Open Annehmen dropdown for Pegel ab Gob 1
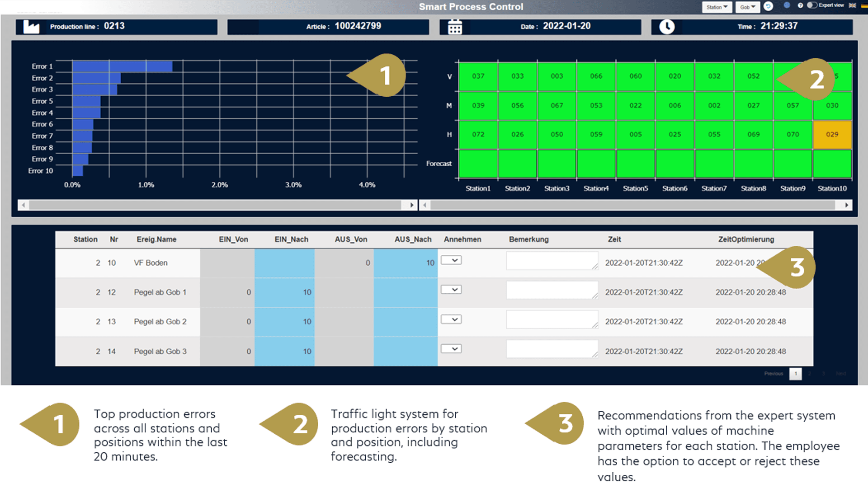The image size is (868, 488). (x=451, y=290)
